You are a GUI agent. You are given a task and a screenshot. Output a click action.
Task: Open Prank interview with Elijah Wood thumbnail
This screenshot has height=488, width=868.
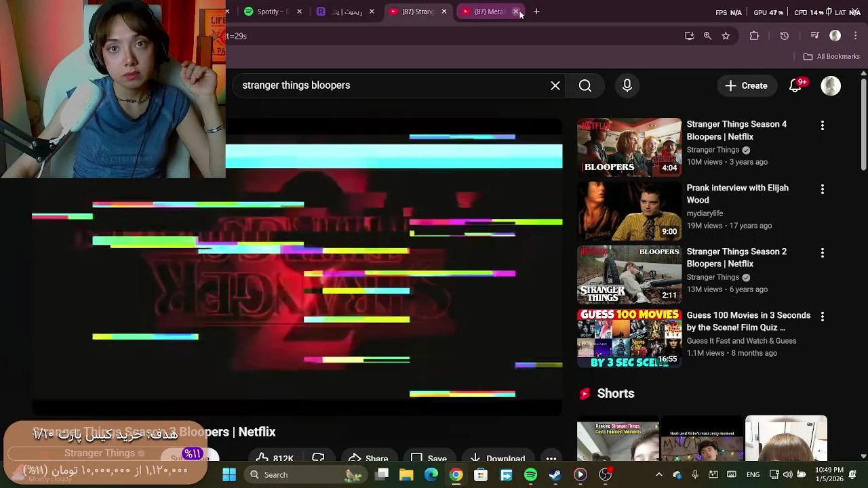click(x=629, y=211)
